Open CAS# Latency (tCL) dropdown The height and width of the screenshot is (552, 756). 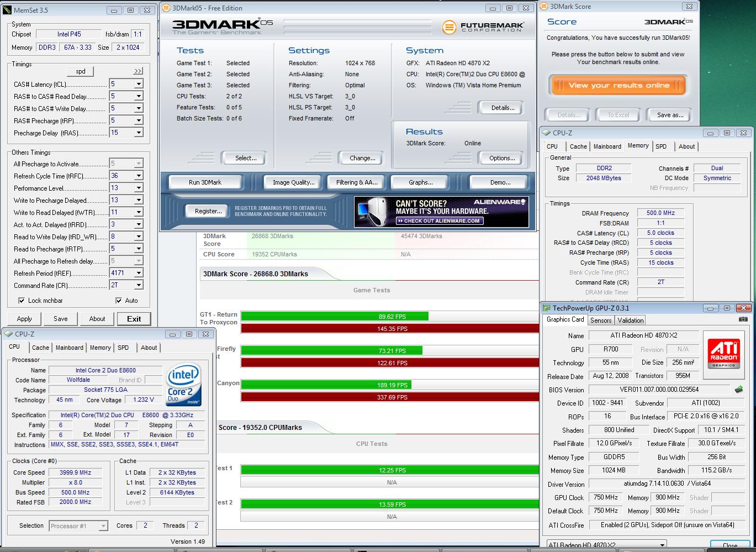tap(139, 84)
